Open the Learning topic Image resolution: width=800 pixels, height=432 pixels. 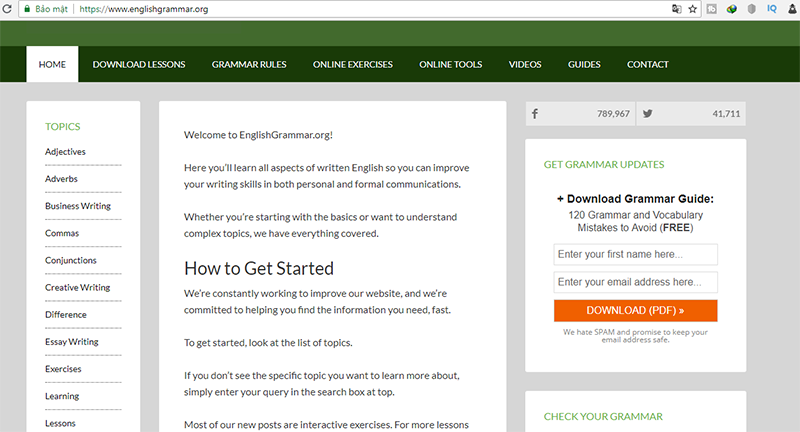[x=62, y=396]
